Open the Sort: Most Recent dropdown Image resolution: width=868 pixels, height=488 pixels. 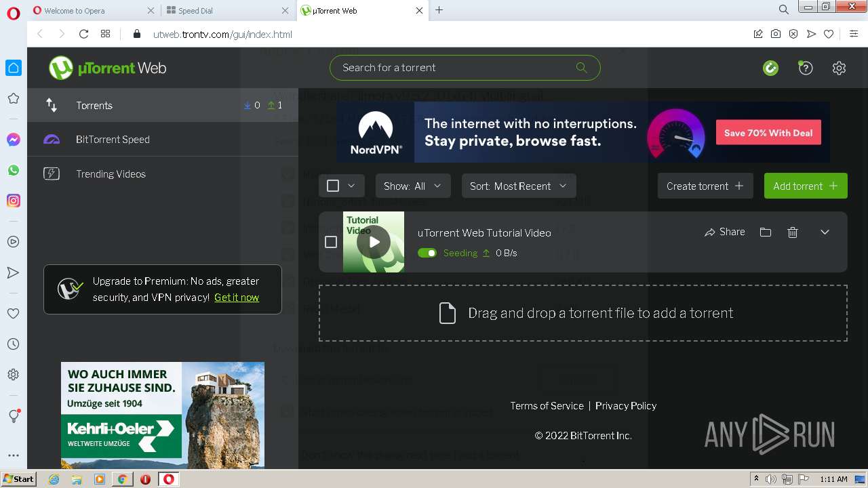[519, 186]
